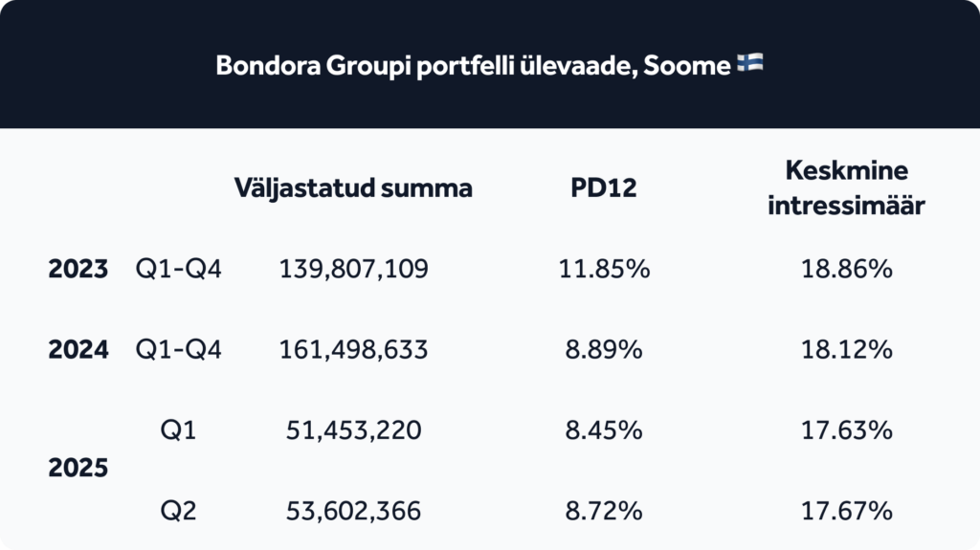Select the Väljastatud summa column header
This screenshot has height=550, width=980.
tap(353, 187)
